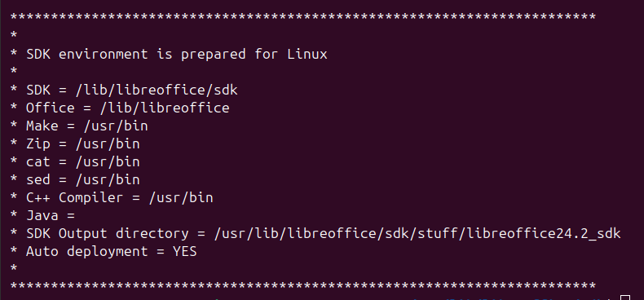Select the Zip = /usr/bin line

(x=75, y=143)
